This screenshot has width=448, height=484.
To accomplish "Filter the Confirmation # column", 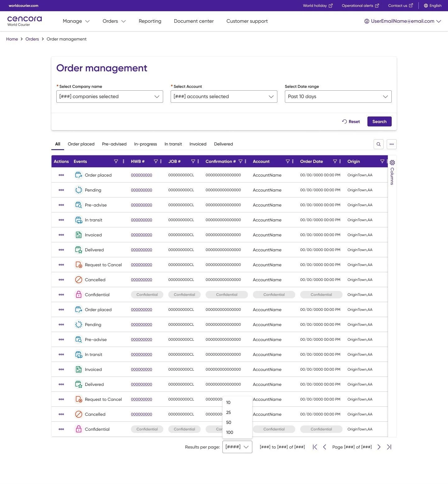I will (240, 161).
